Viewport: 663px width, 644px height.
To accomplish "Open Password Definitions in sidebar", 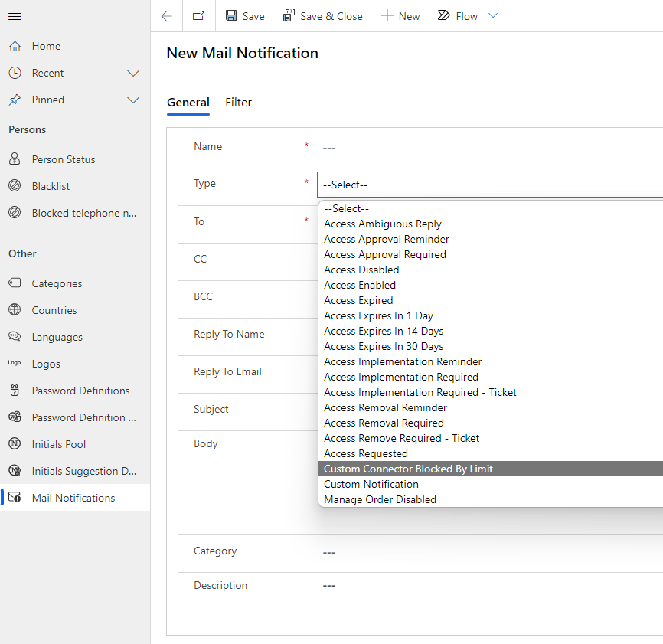I will [80, 391].
